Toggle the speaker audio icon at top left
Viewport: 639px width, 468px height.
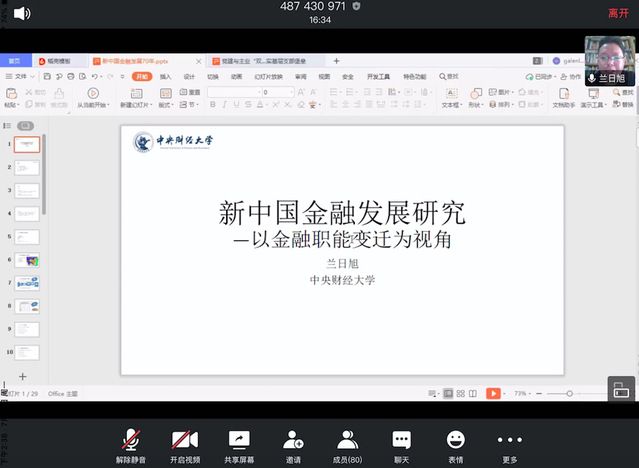[21, 13]
